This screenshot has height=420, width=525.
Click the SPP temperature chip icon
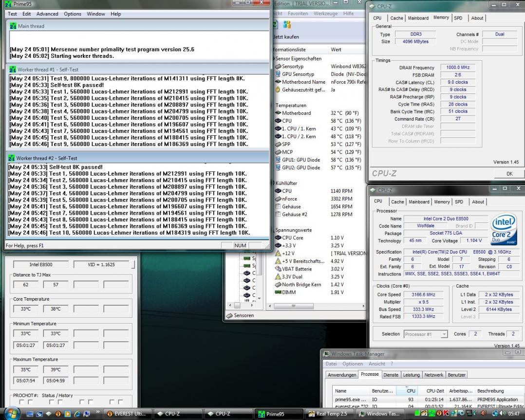278,144
